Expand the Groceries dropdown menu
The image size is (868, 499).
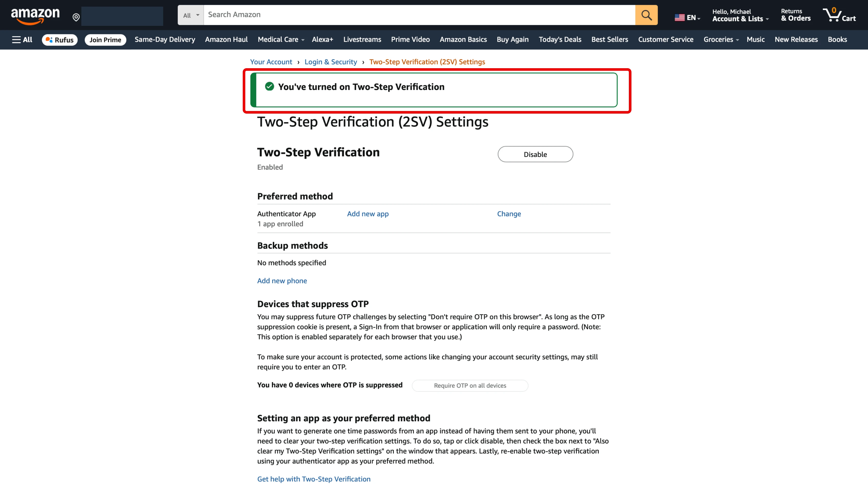pyautogui.click(x=720, y=40)
